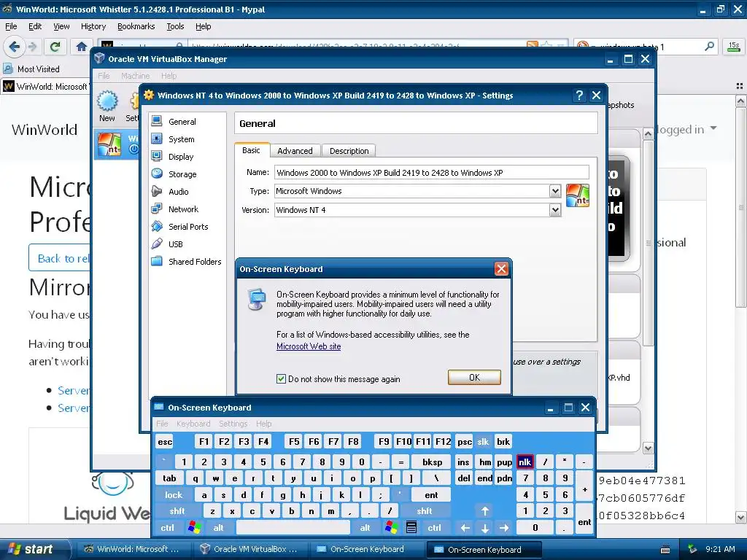This screenshot has width=747, height=560.
Task: Click psc print screen key
Action: point(464,441)
